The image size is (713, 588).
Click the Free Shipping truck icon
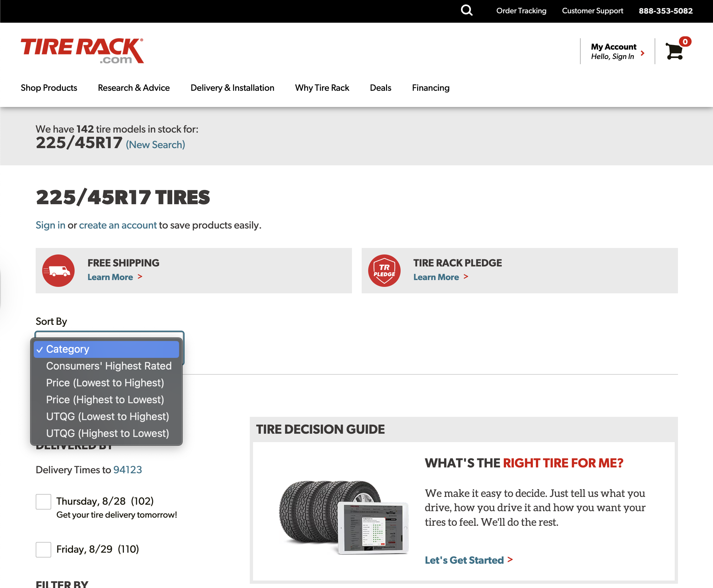click(58, 270)
